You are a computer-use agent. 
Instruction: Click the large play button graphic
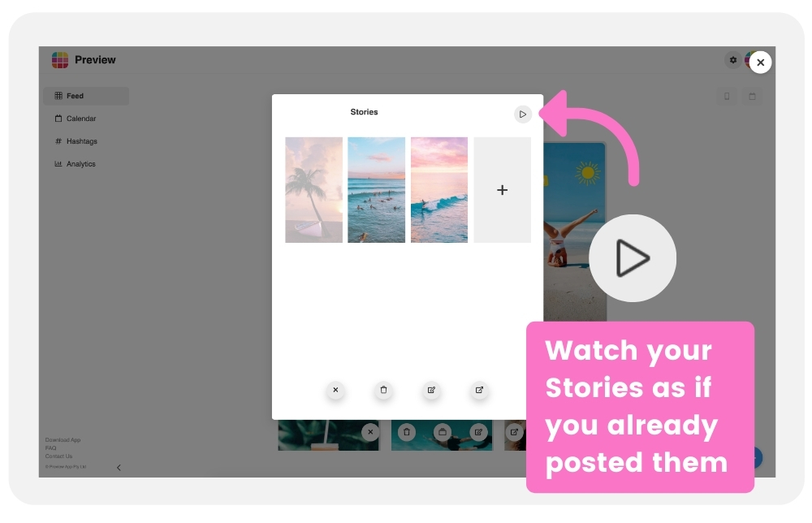coord(633,258)
